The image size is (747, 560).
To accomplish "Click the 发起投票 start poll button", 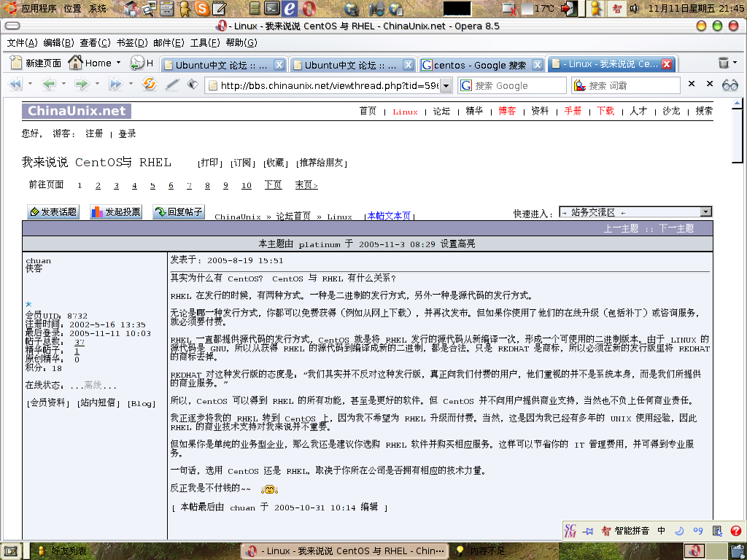I will point(116,212).
